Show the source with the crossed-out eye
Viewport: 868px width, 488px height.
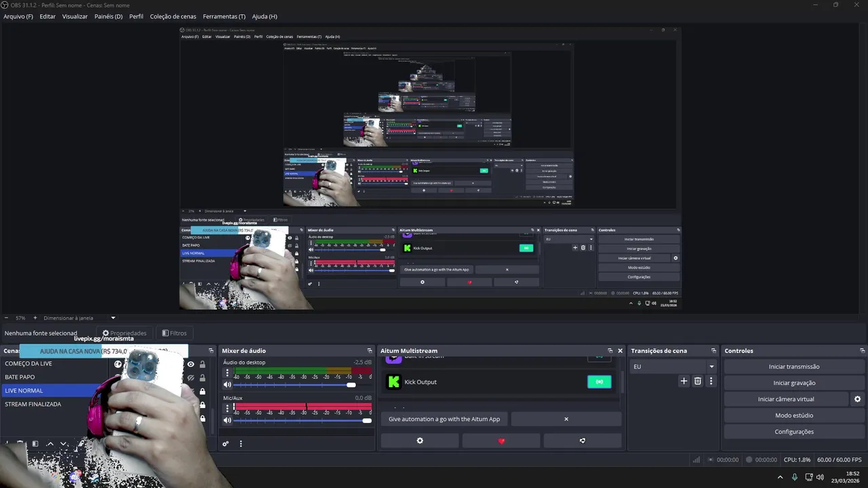point(191,378)
